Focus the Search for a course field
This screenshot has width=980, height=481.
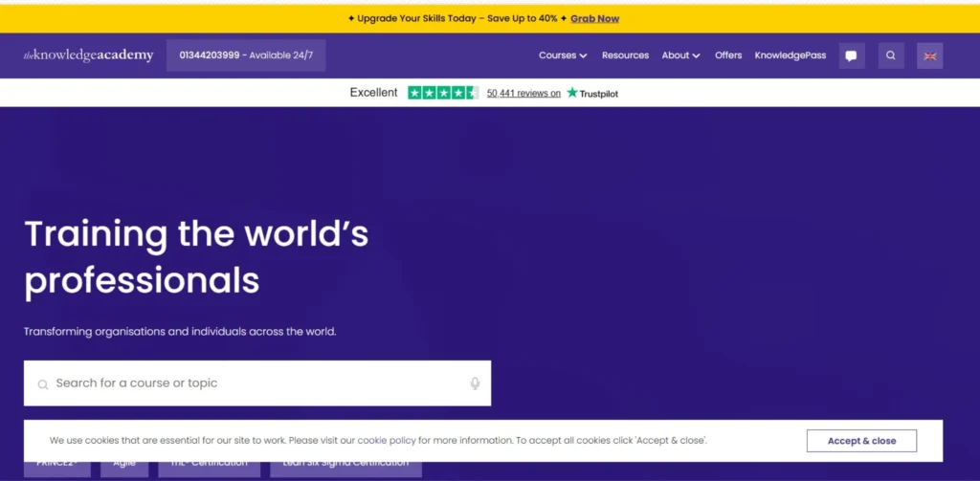[256, 383]
